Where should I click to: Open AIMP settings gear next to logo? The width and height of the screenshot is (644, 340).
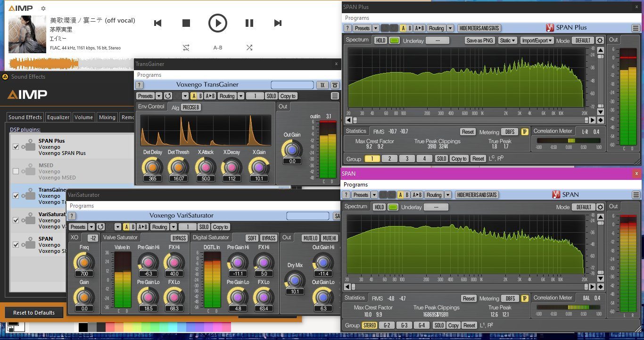pos(43,8)
